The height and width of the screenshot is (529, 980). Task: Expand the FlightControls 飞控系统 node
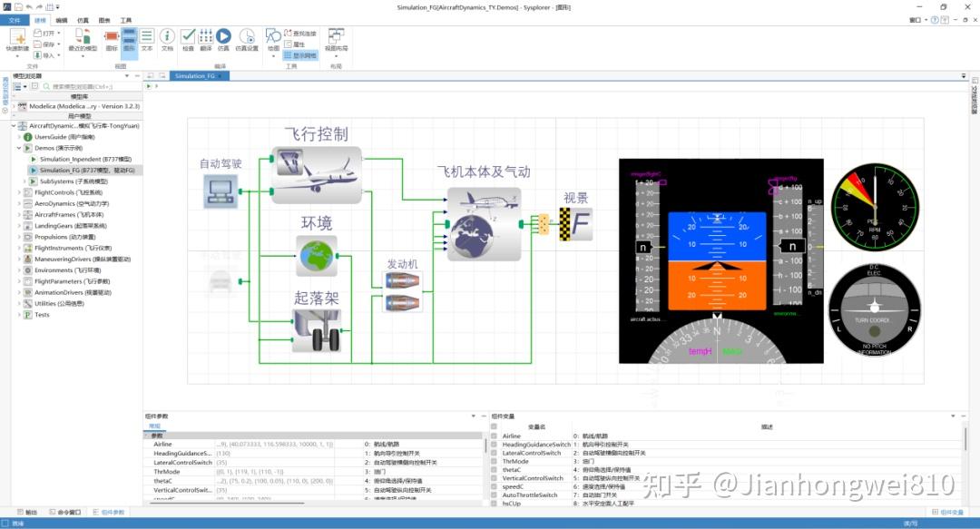[x=19, y=192]
